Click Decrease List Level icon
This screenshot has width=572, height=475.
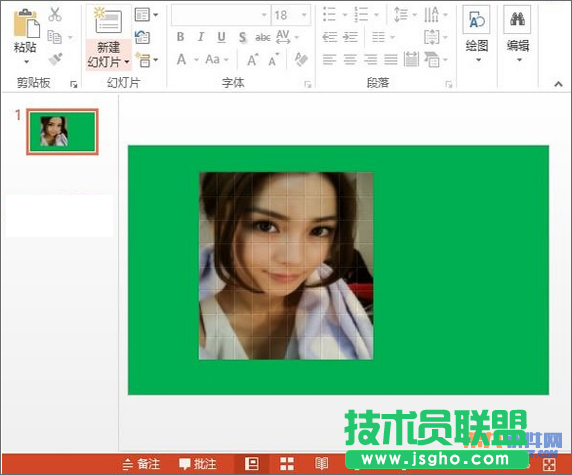tap(330, 37)
